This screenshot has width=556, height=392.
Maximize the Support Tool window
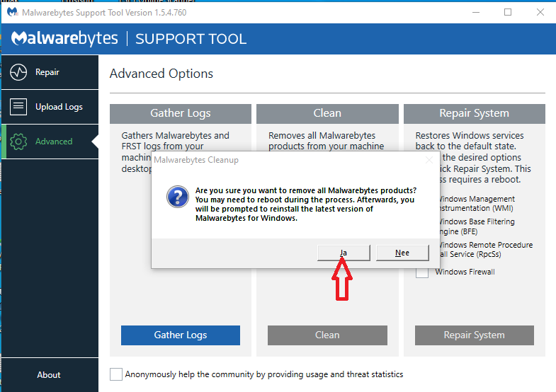pyautogui.click(x=508, y=13)
